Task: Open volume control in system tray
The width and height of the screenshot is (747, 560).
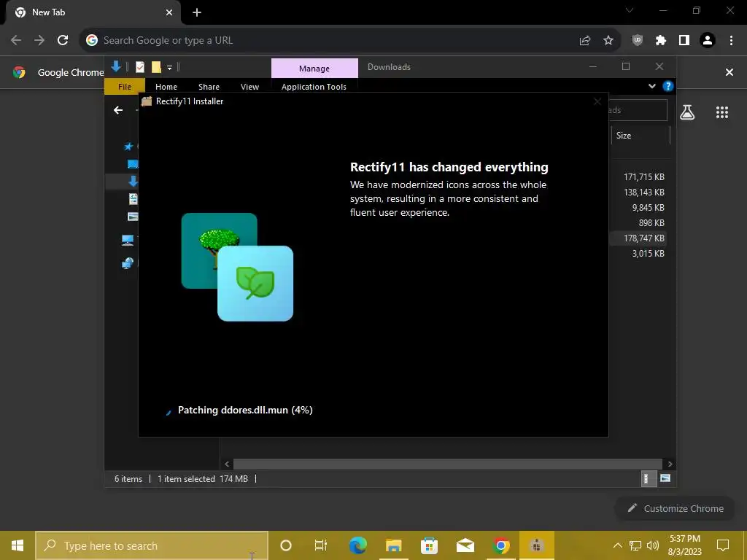Action: click(x=653, y=545)
